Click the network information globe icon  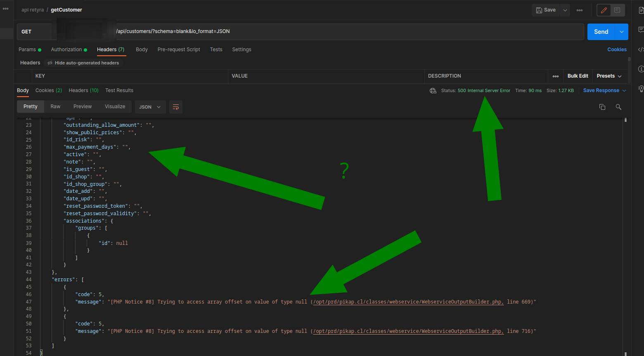click(x=433, y=90)
